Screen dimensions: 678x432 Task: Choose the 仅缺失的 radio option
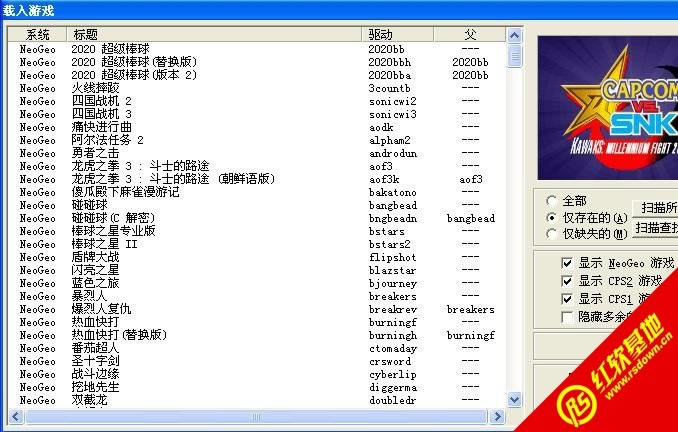pos(553,234)
